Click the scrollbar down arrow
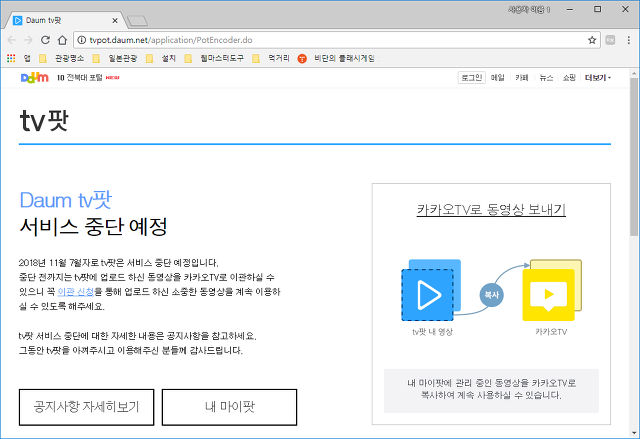The image size is (640, 439). (634, 433)
